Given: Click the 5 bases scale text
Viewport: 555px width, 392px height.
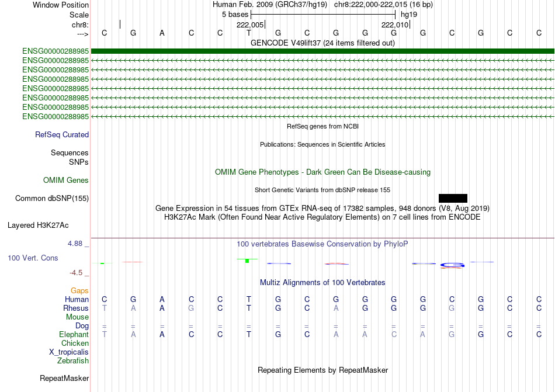Looking at the screenshot, I should click(x=235, y=15).
